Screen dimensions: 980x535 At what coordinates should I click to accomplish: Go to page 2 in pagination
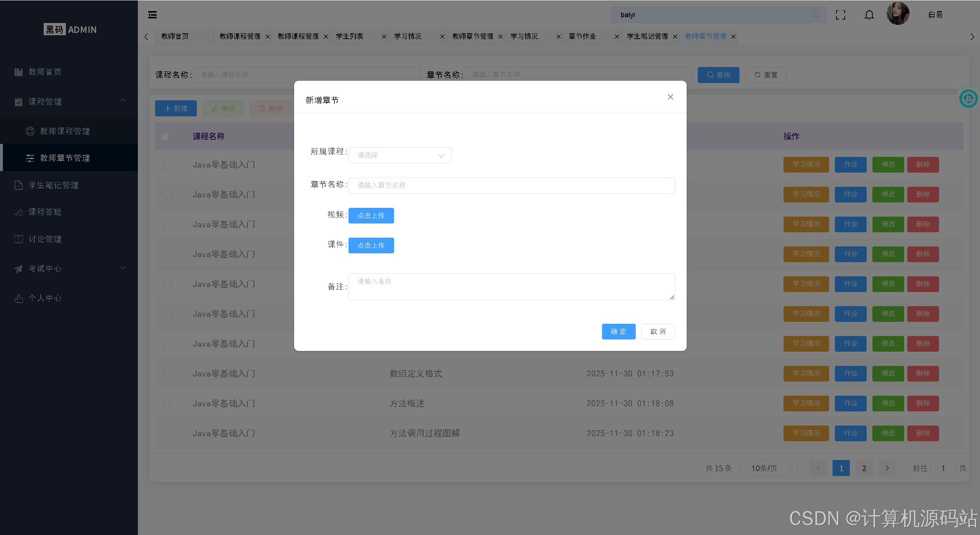[864, 468]
